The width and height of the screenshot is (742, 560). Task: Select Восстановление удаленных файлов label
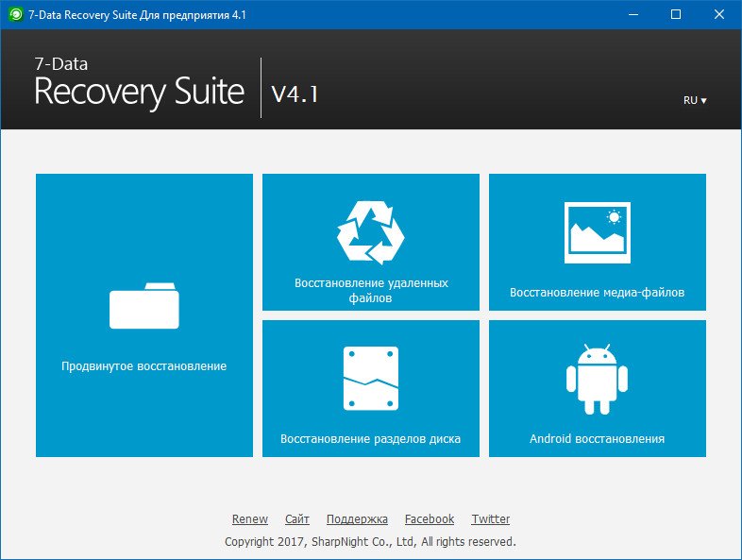pyautogui.click(x=371, y=290)
